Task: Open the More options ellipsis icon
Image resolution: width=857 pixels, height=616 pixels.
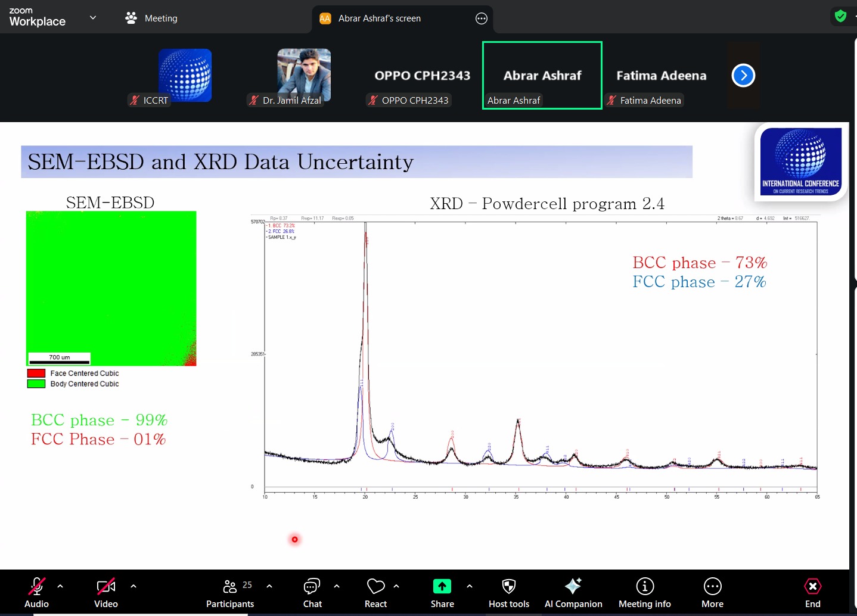Action: pyautogui.click(x=712, y=586)
